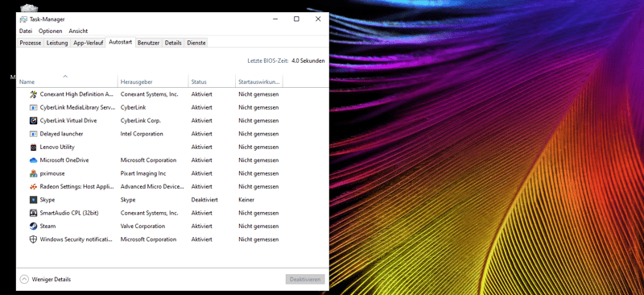Switch to the App-Verlauf tab
Image resolution: width=644 pixels, height=295 pixels.
click(x=89, y=43)
